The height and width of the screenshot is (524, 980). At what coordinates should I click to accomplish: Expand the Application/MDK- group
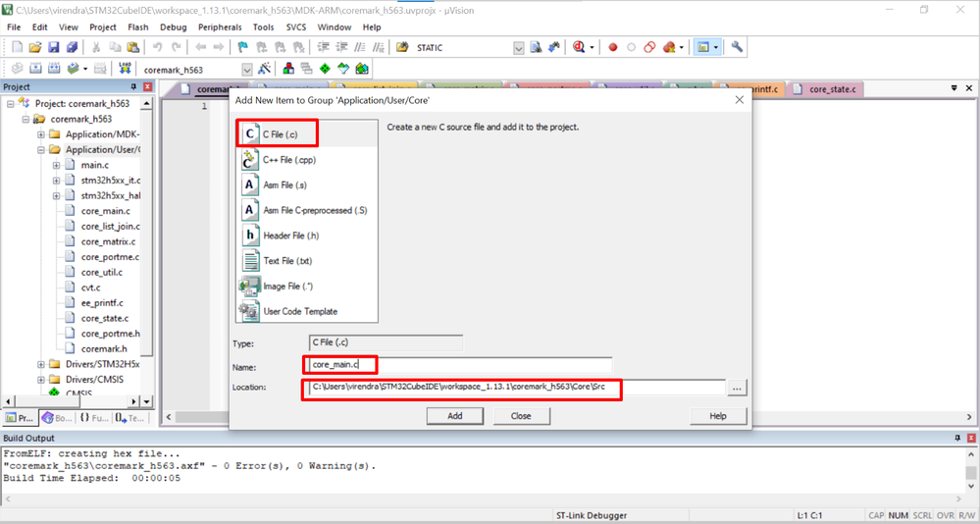(x=40, y=134)
